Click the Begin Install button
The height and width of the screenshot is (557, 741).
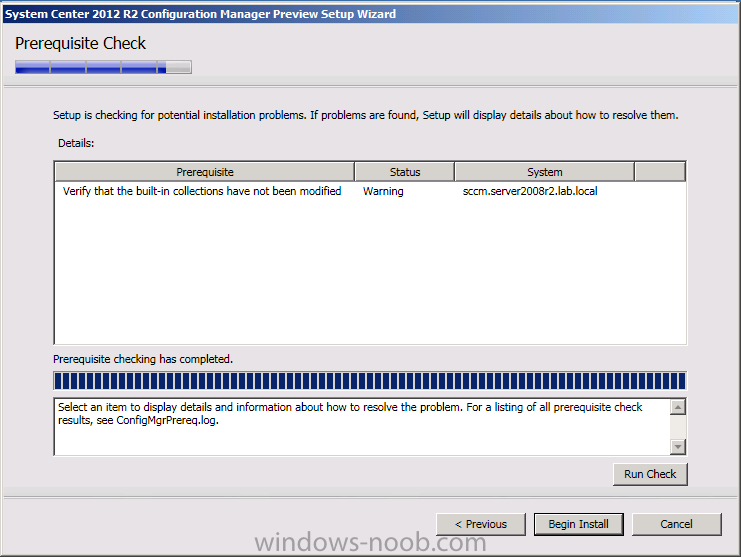(578, 524)
